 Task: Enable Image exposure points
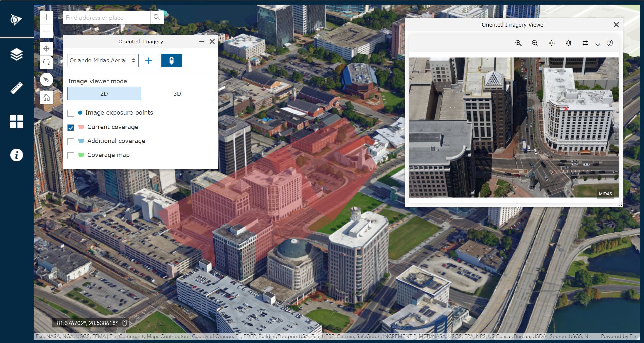point(71,113)
